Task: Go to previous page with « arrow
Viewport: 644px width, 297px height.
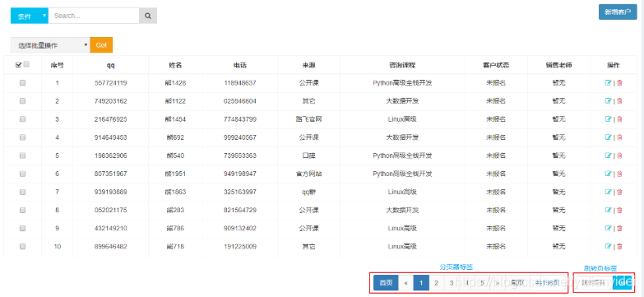Action: [405, 283]
